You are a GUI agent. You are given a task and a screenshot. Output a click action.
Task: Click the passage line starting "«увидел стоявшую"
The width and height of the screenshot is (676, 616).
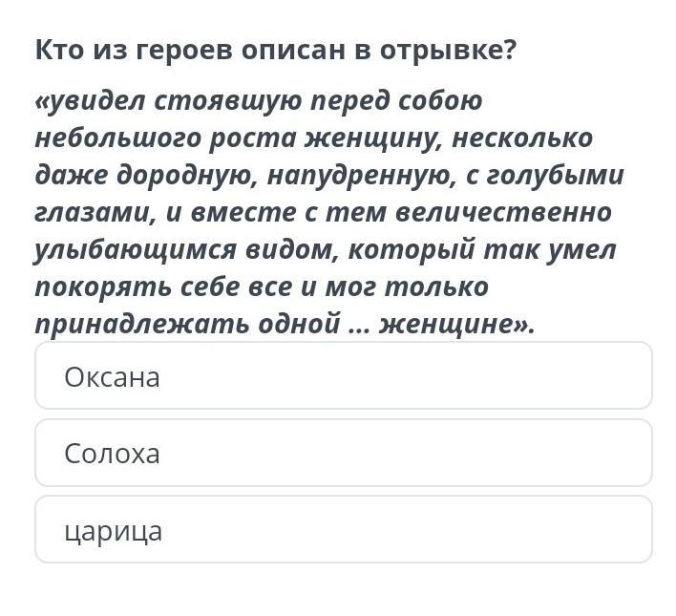259,100
